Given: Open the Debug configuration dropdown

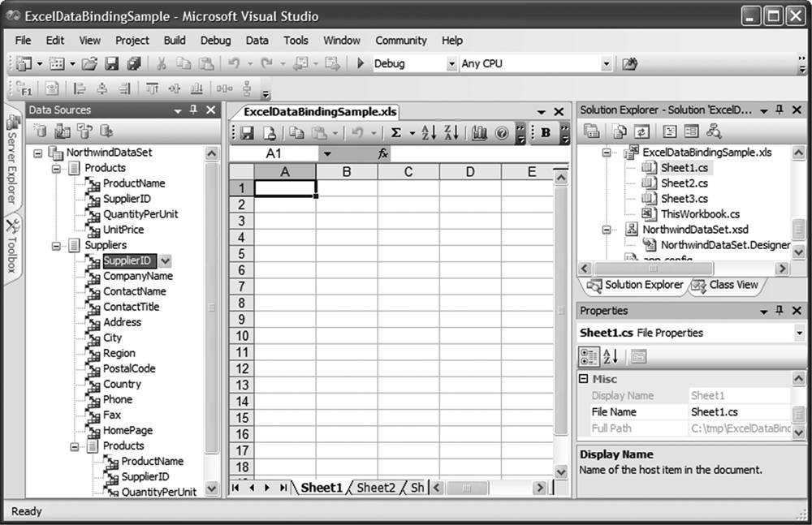Looking at the screenshot, I should (451, 63).
